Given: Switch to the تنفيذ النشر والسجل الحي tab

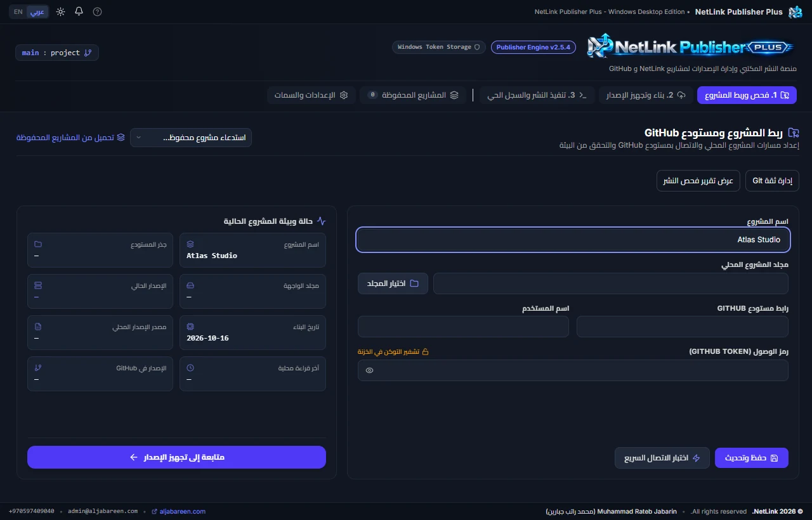Looking at the screenshot, I should click(537, 95).
